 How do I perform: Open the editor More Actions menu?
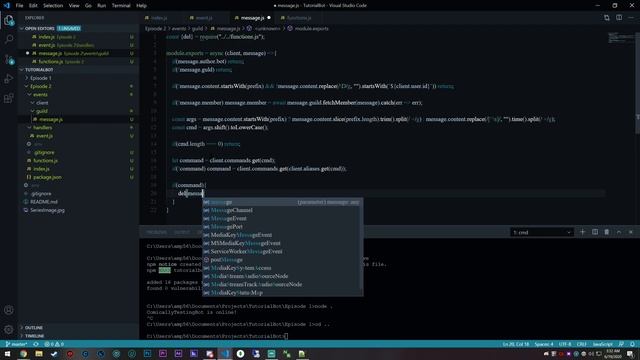pyautogui.click(x=631, y=18)
